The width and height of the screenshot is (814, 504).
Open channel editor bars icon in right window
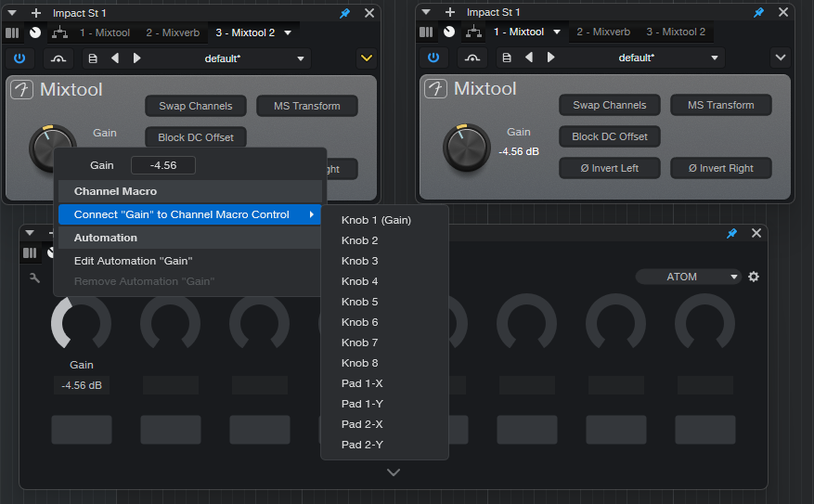click(426, 32)
